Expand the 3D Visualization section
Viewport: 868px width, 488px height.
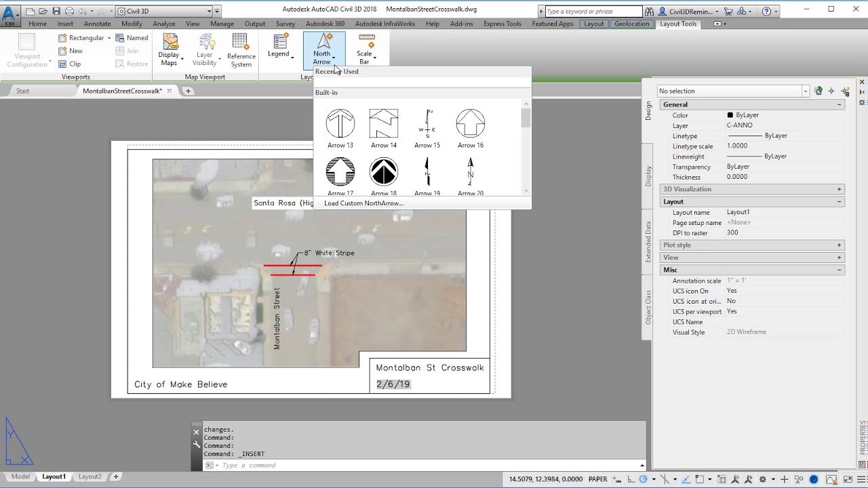[x=839, y=189]
